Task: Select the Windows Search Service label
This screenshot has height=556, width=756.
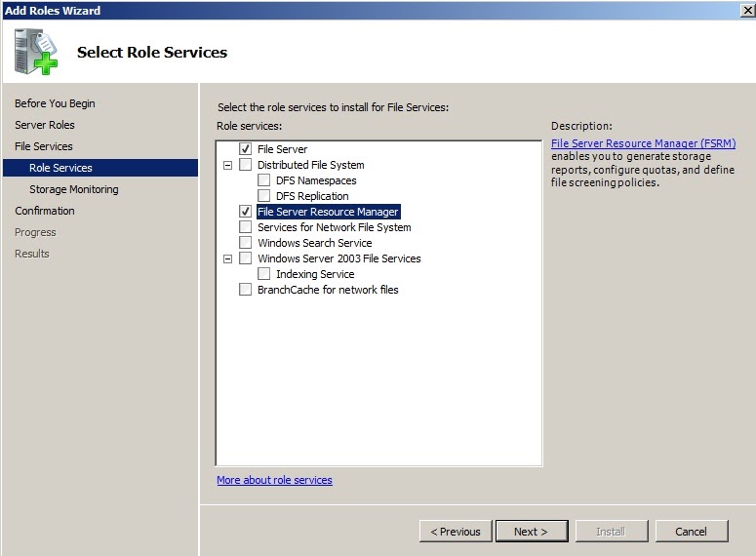Action: (315, 243)
